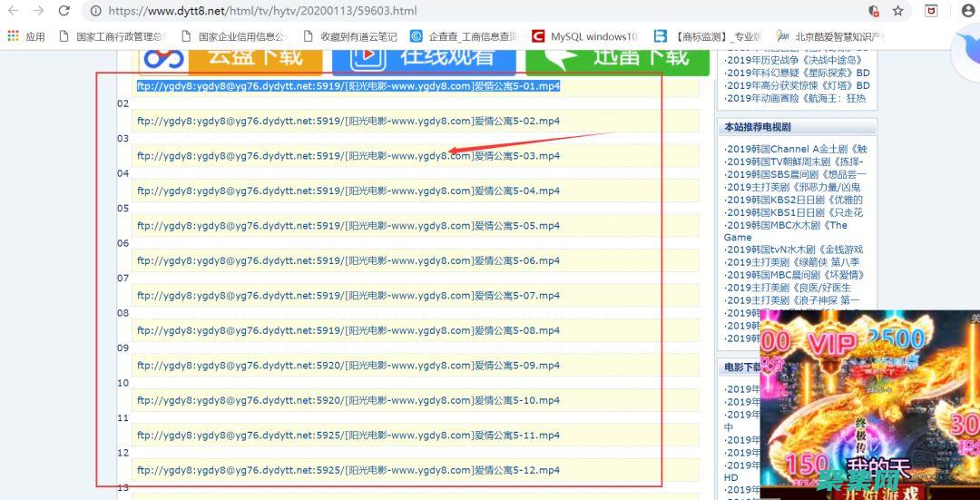Click FTP link for 爱情公寓5-01.mp4
The height and width of the screenshot is (500, 980).
[348, 86]
